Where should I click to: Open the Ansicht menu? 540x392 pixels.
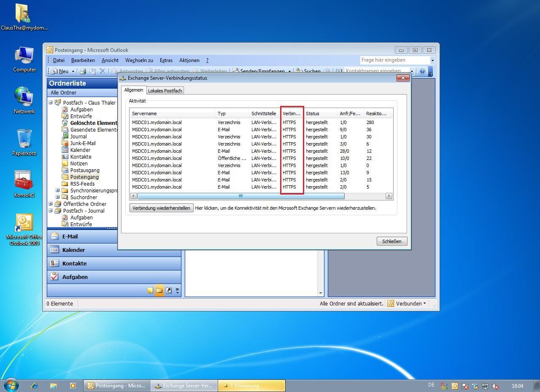coord(110,60)
